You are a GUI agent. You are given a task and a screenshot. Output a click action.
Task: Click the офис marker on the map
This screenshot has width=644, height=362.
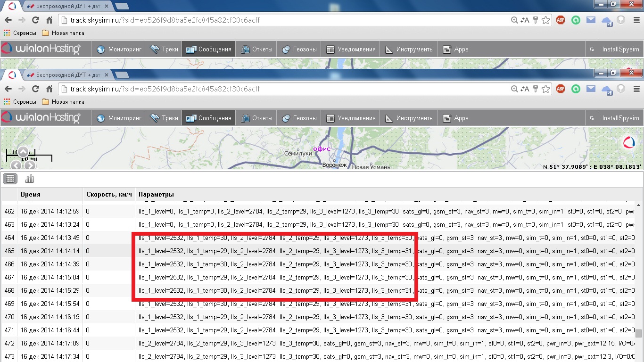(x=322, y=149)
